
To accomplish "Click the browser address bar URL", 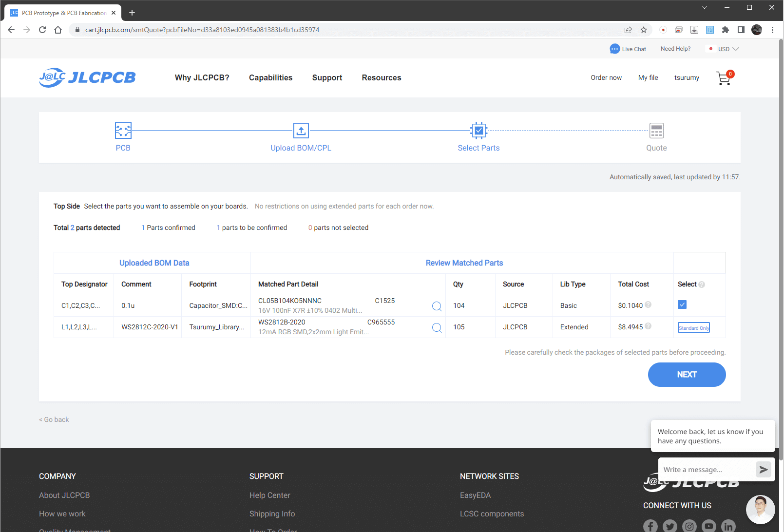I will click(x=202, y=30).
